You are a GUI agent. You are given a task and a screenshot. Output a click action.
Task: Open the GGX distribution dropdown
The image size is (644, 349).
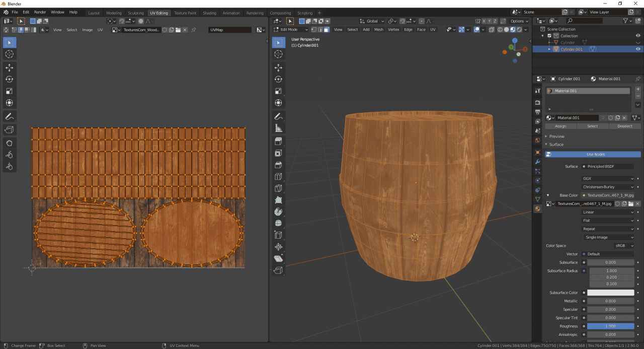609,177
